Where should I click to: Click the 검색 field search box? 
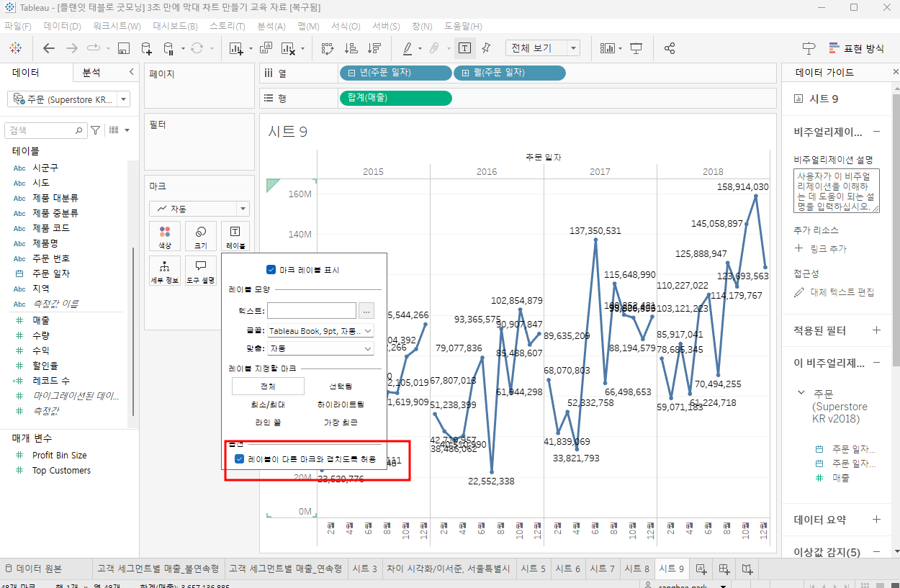pos(46,130)
